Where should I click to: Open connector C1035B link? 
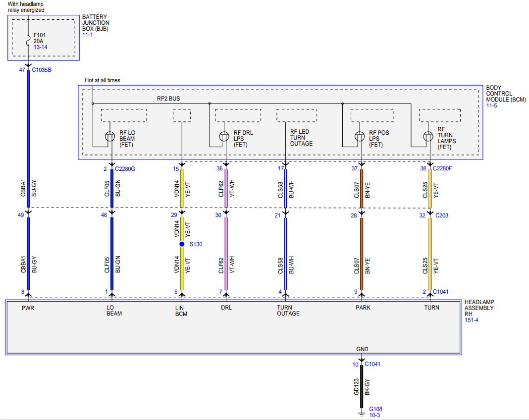point(42,70)
